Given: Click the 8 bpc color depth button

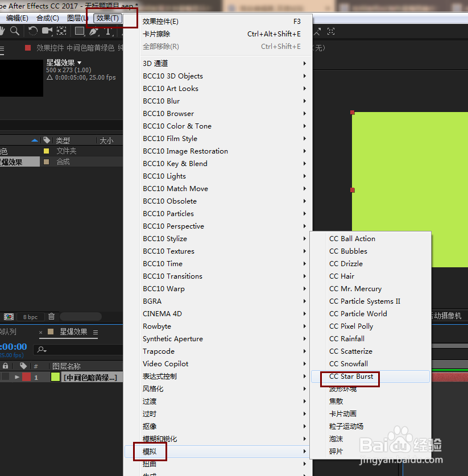Looking at the screenshot, I should point(30,317).
